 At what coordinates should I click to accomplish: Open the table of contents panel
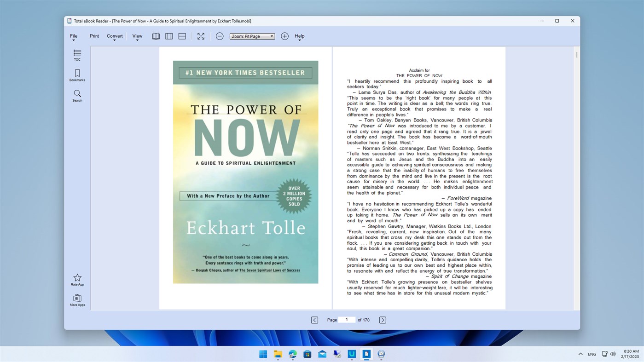(77, 54)
